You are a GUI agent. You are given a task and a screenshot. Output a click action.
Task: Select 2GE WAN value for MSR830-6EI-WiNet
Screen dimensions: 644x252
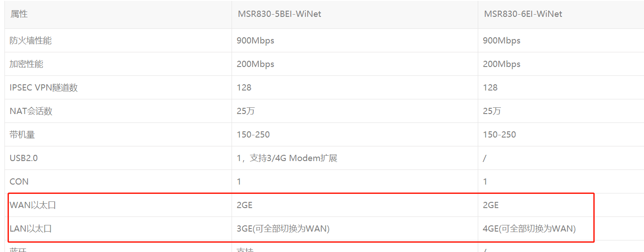click(x=491, y=205)
